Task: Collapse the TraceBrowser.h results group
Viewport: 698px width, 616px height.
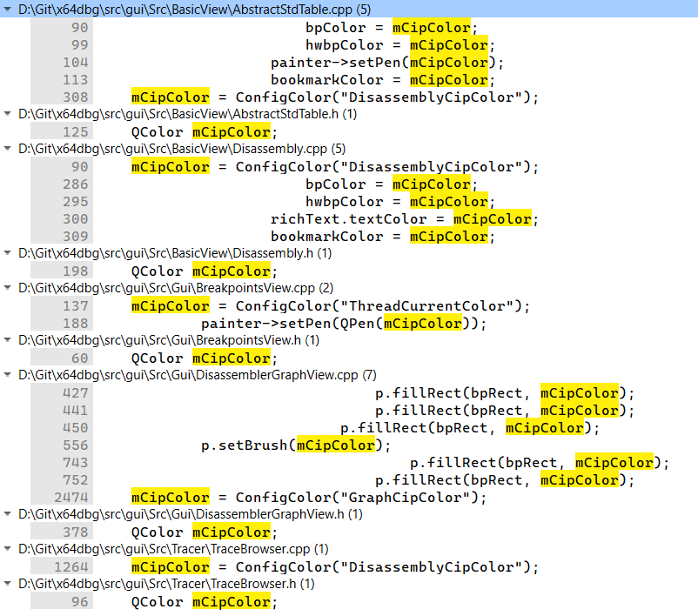Action: 7,584
